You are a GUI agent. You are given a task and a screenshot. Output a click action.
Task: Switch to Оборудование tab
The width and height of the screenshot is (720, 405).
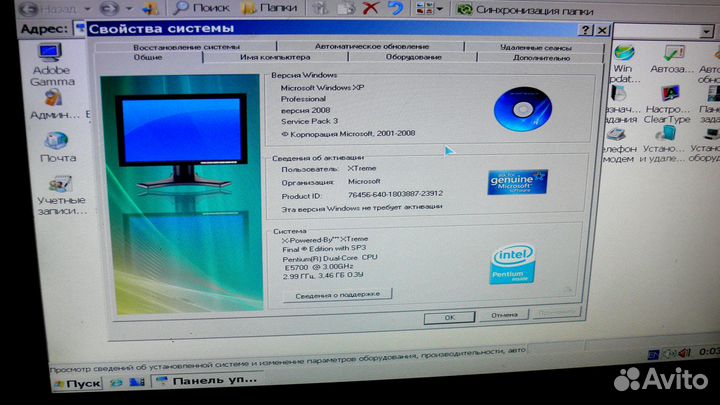[x=413, y=57]
